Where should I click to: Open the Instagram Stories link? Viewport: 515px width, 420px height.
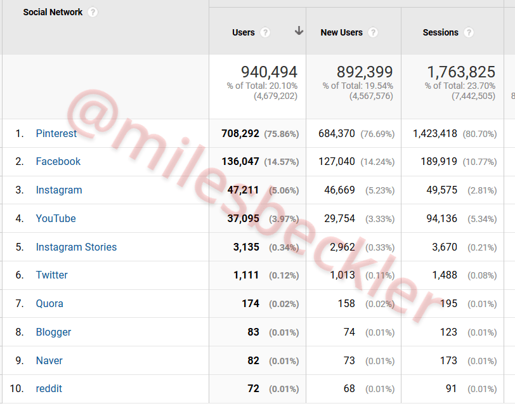point(76,247)
